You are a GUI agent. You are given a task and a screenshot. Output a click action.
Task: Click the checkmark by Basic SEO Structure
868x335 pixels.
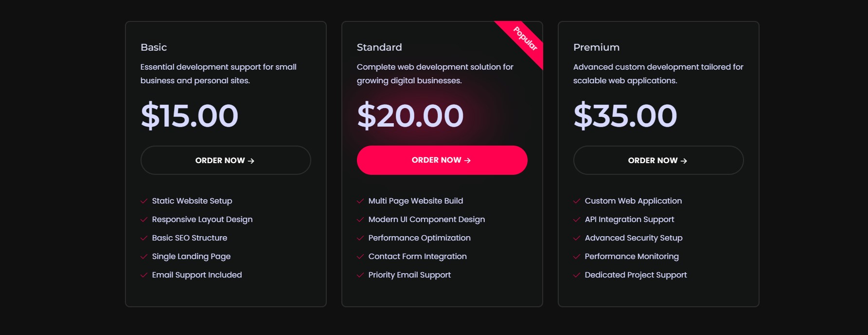click(x=144, y=238)
